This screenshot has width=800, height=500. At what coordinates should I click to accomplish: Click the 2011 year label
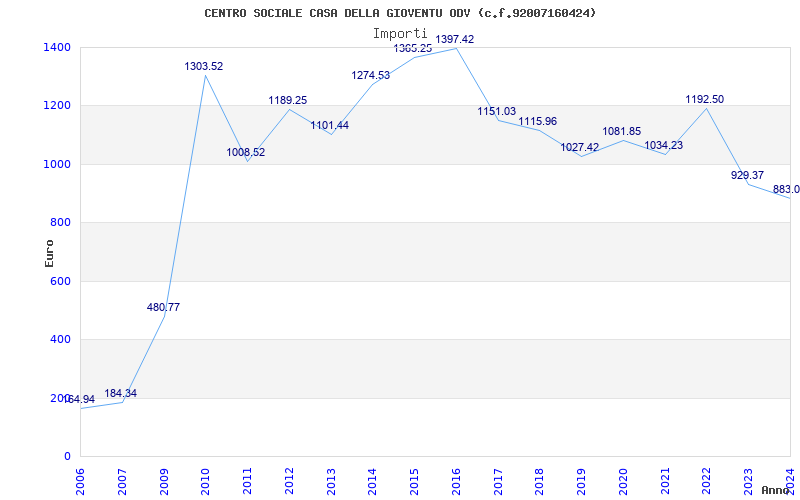point(247,482)
